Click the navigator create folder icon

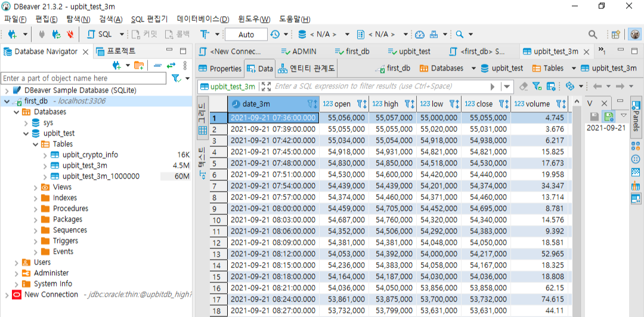(139, 66)
